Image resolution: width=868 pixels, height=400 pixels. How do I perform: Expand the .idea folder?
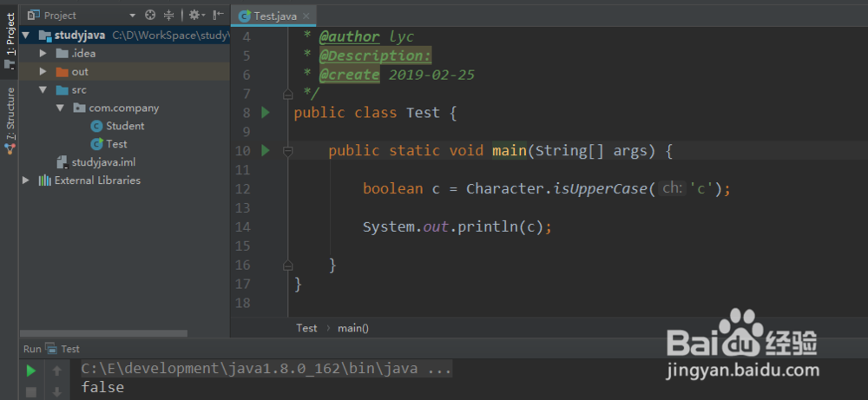coord(43,54)
